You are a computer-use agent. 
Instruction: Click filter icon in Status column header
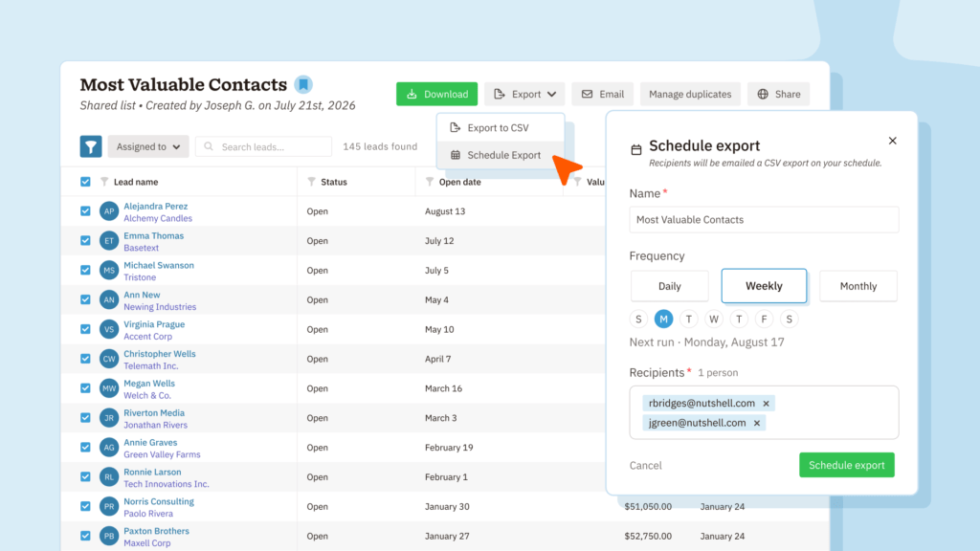point(311,182)
